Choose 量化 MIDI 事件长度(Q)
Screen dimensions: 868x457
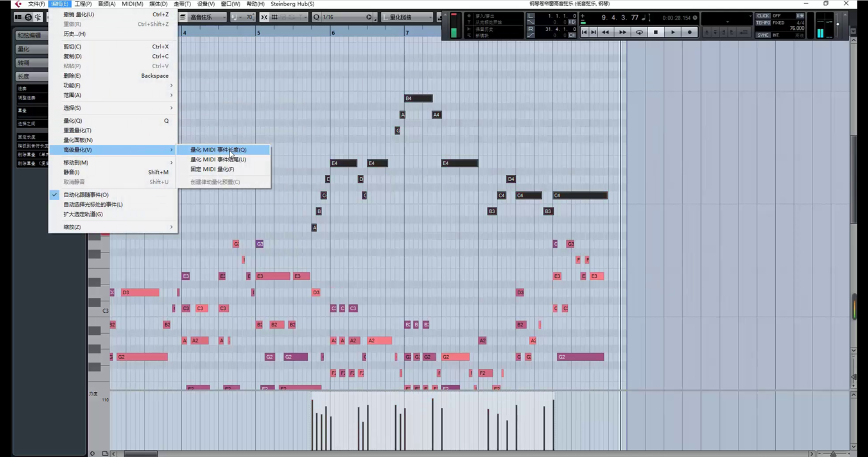point(223,150)
